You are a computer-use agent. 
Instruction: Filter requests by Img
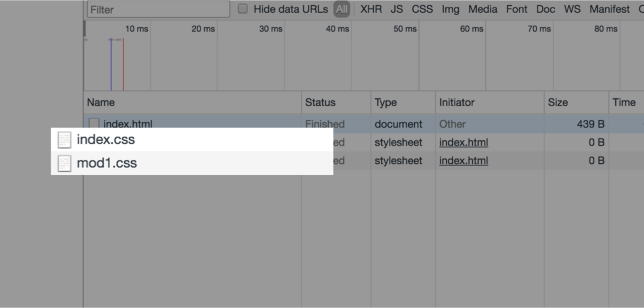click(450, 9)
